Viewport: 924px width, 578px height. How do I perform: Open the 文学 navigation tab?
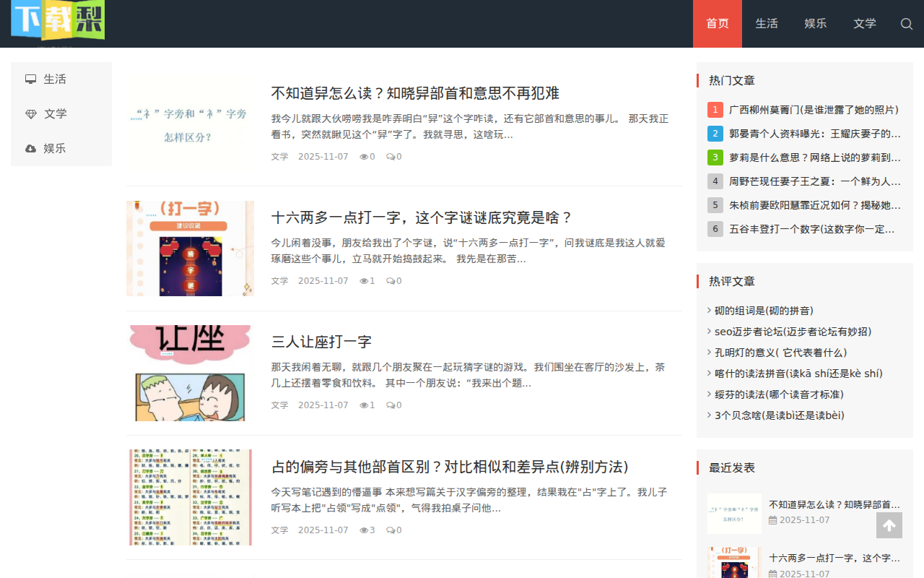864,24
